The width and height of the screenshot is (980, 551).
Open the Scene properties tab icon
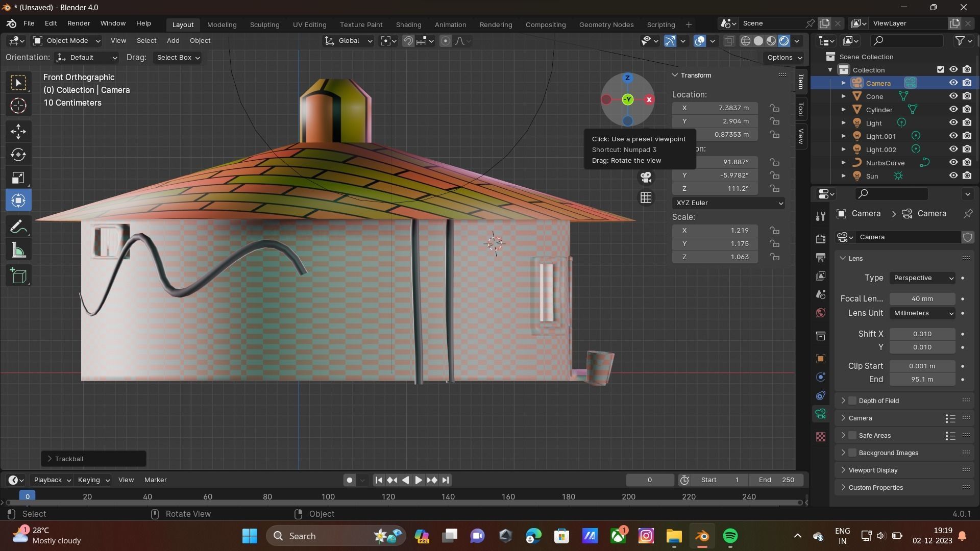point(820,294)
